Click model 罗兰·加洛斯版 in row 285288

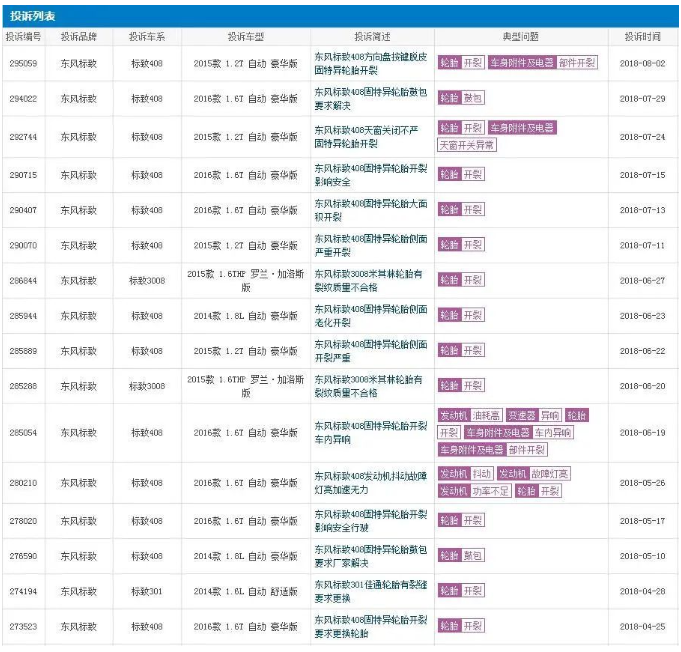[246, 386]
